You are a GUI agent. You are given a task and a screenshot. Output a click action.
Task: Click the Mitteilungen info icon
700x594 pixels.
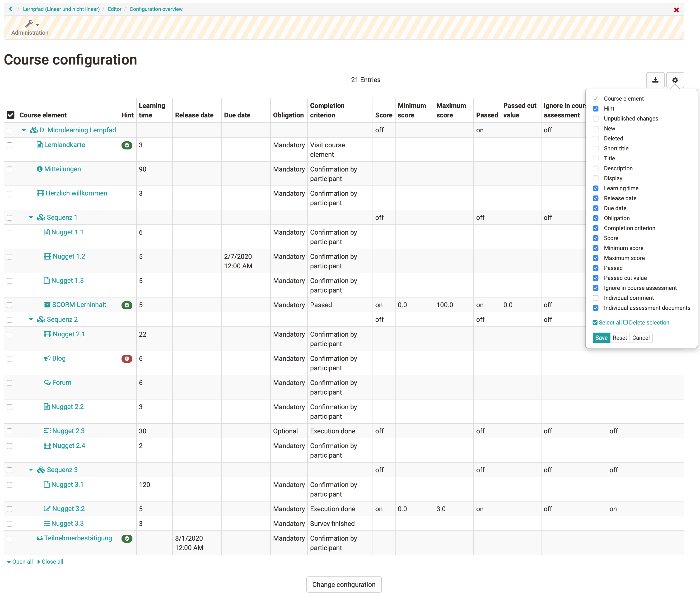40,169
